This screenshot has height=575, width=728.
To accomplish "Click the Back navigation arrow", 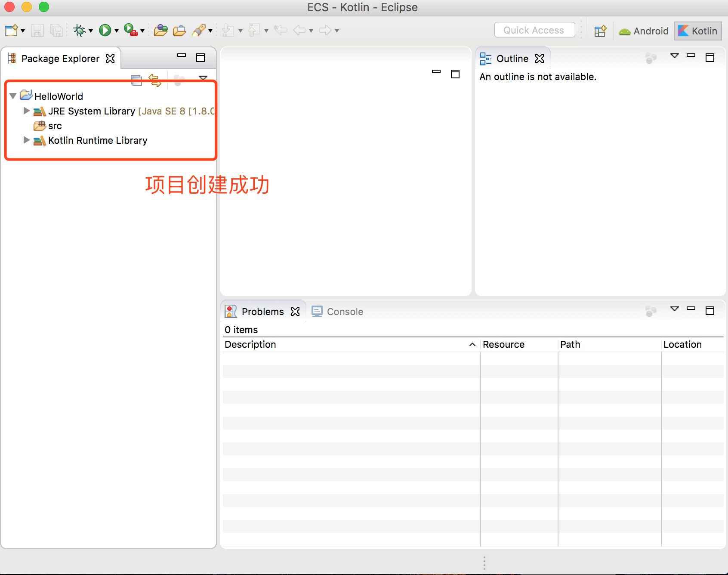I will point(299,30).
